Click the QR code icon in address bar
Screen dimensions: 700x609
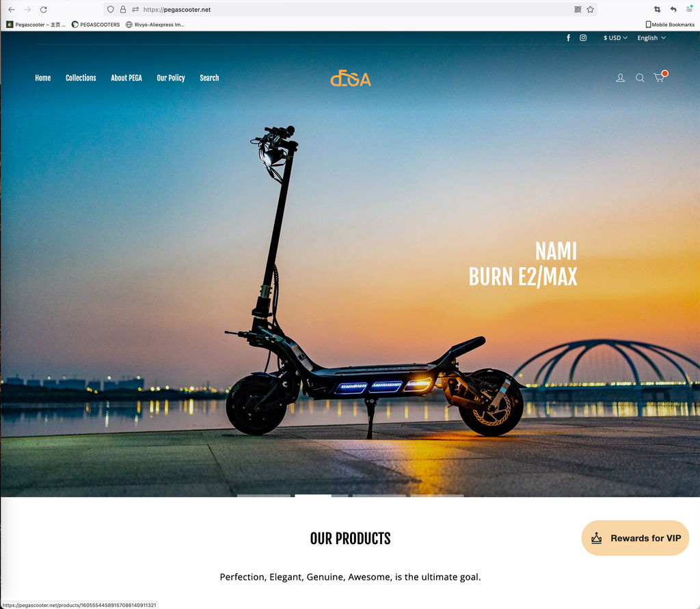pos(578,10)
